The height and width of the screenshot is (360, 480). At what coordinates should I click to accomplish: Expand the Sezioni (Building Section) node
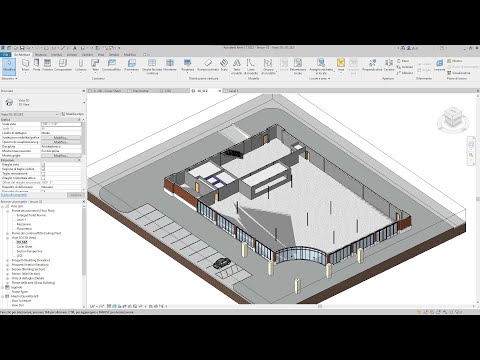coord(8,269)
